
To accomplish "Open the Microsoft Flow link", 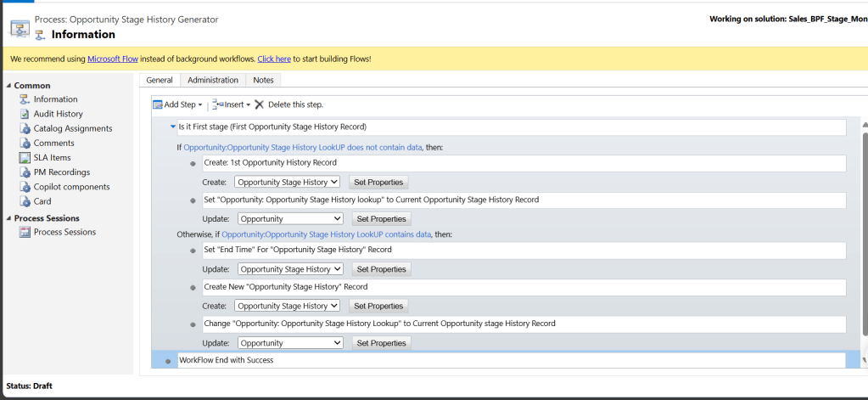I will [113, 59].
